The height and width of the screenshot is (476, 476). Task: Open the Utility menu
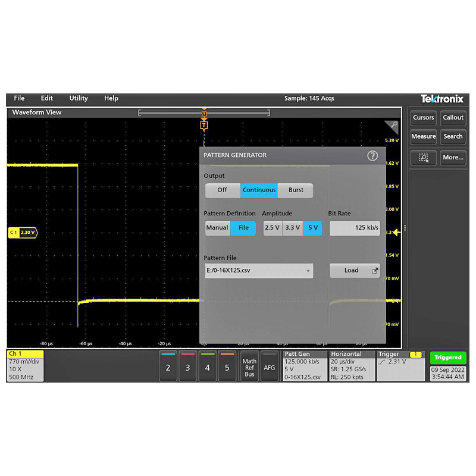pyautogui.click(x=78, y=98)
